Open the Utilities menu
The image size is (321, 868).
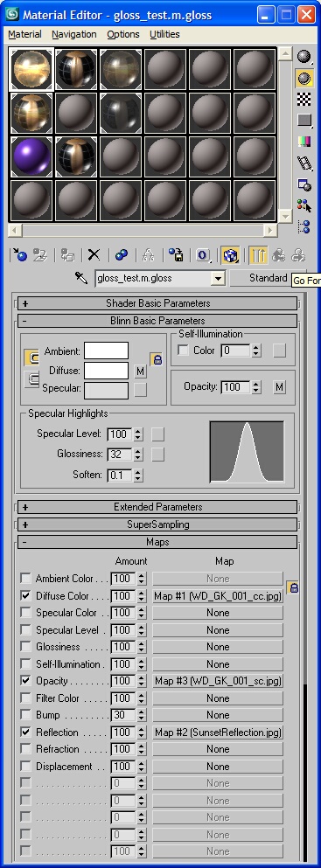pyautogui.click(x=164, y=34)
